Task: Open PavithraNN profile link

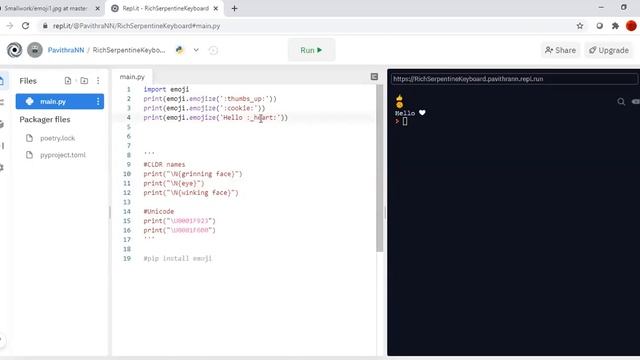Action: [66, 50]
